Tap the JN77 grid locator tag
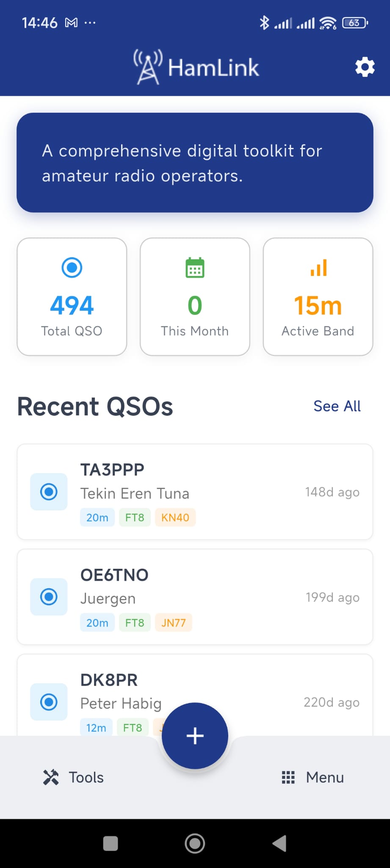 [174, 623]
